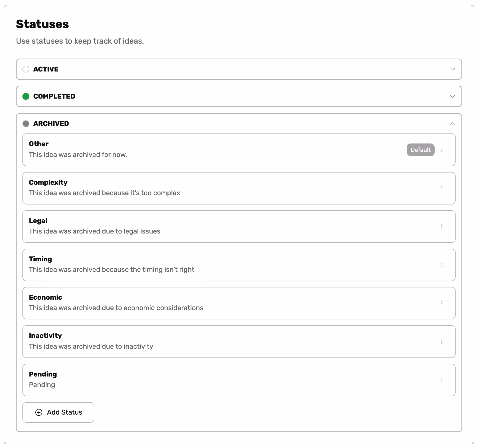Open three-dot menu for Inactivity status

click(442, 342)
